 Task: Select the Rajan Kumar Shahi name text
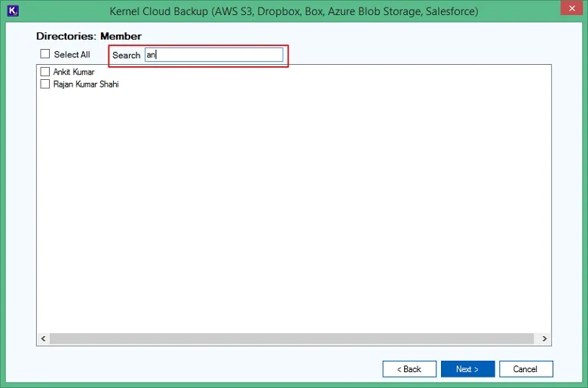click(x=86, y=84)
